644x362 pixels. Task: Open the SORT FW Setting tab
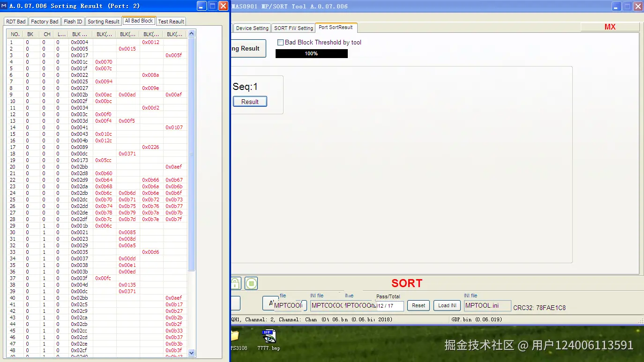pyautogui.click(x=293, y=28)
